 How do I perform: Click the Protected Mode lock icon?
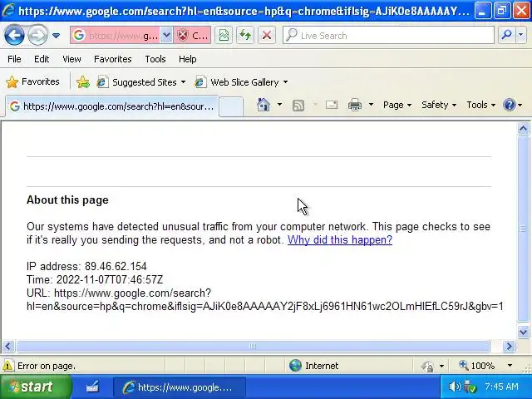(427, 366)
